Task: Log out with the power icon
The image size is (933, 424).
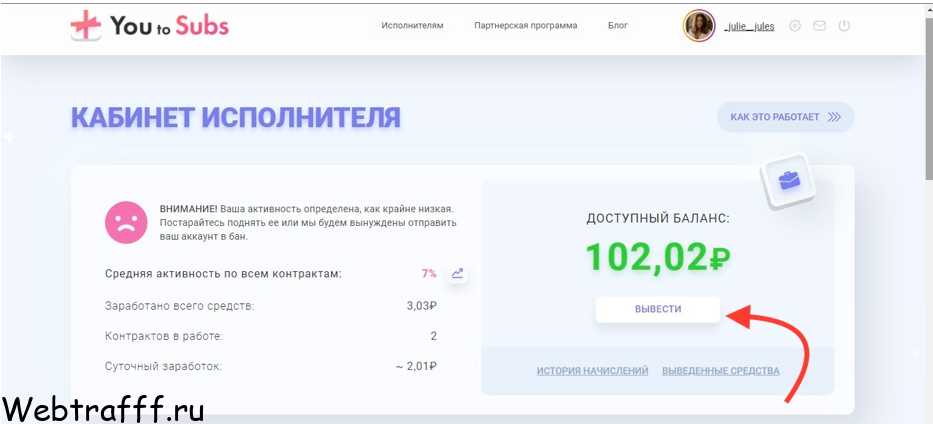Action: click(x=844, y=26)
